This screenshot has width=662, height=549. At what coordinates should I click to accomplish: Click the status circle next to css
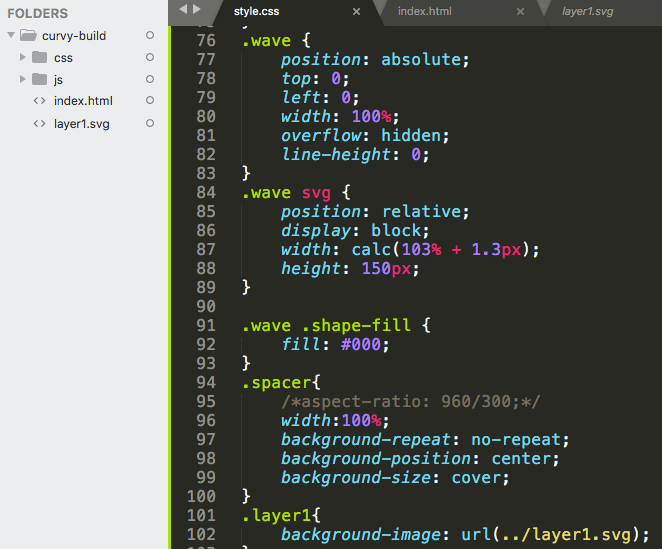(150, 57)
